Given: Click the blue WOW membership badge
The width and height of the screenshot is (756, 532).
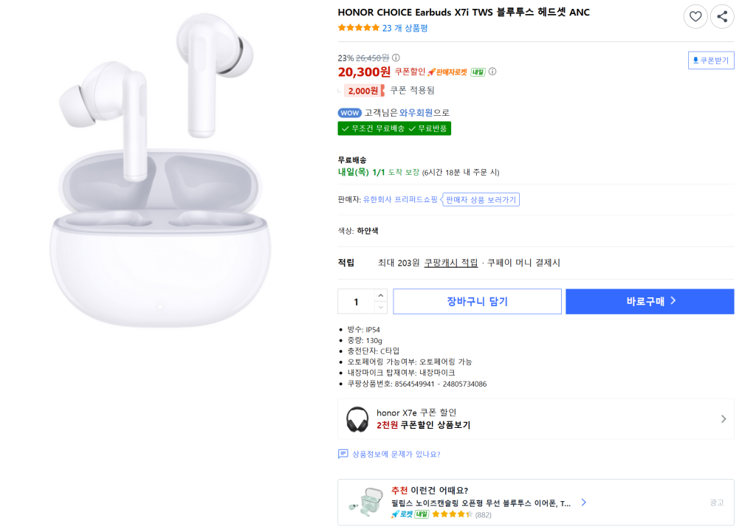Looking at the screenshot, I should 349,113.
